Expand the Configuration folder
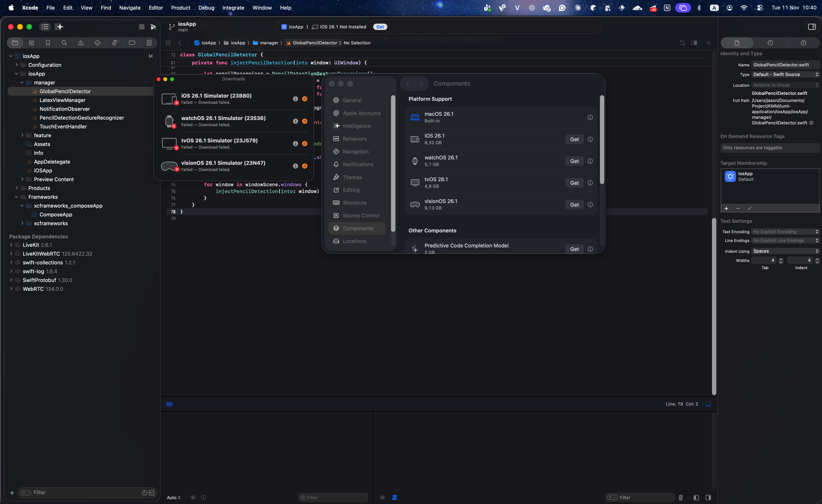 17,65
